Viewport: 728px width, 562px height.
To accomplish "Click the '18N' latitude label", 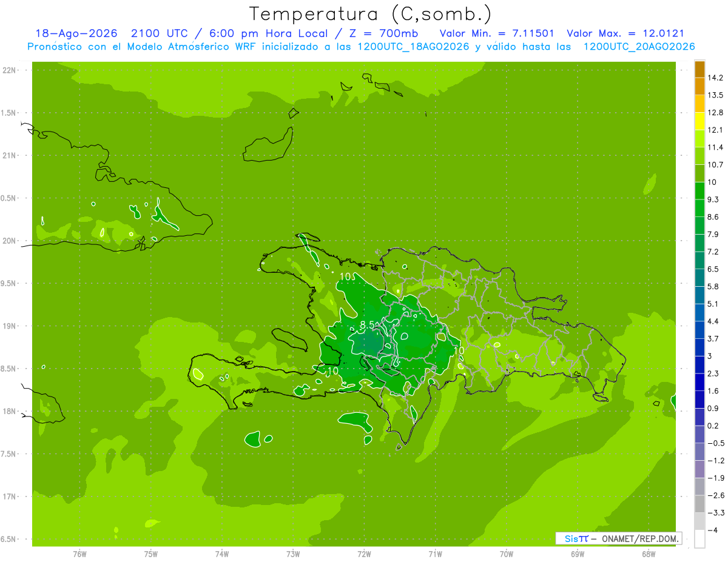I will [x=10, y=411].
